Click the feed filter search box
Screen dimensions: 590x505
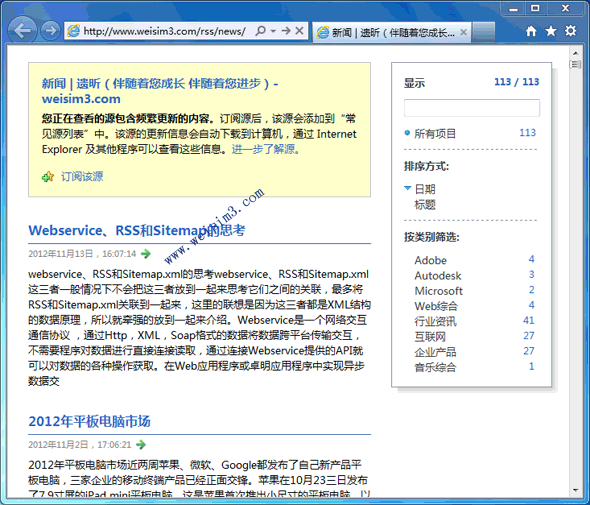[472, 108]
